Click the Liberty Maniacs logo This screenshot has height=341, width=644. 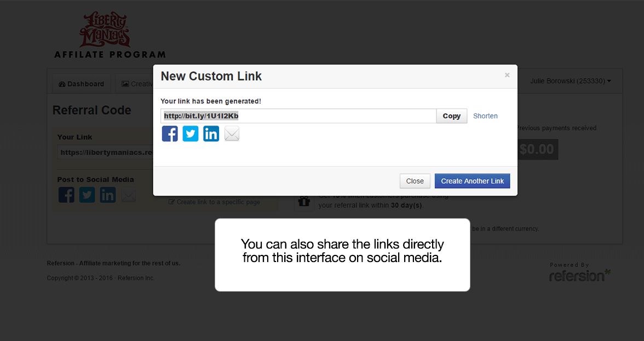(x=105, y=30)
